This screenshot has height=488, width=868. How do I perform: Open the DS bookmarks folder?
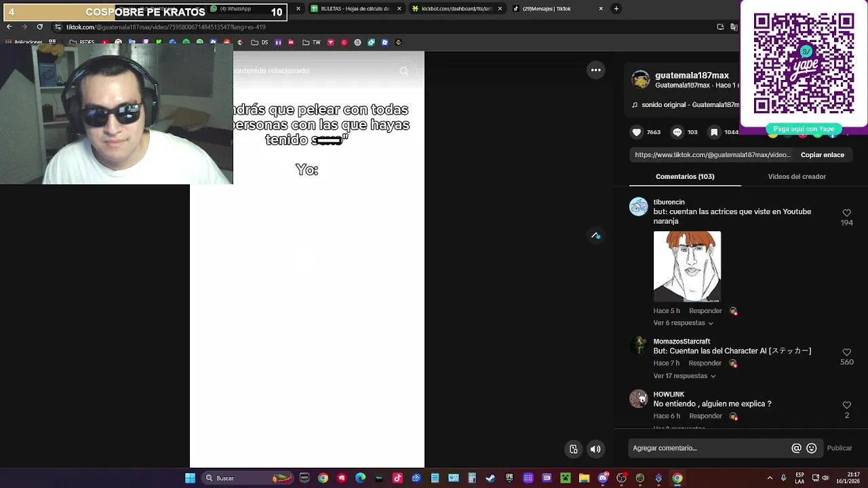click(259, 42)
